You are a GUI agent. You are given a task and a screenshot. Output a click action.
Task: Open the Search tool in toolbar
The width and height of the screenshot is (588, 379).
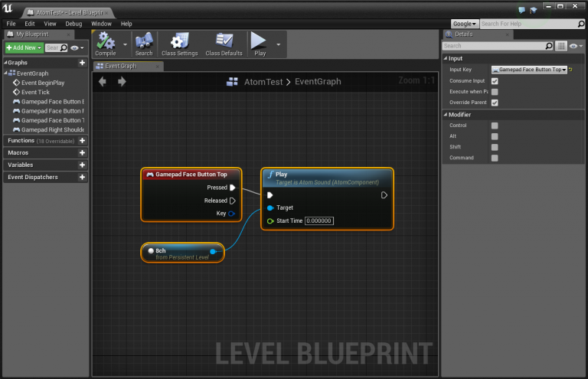click(144, 43)
